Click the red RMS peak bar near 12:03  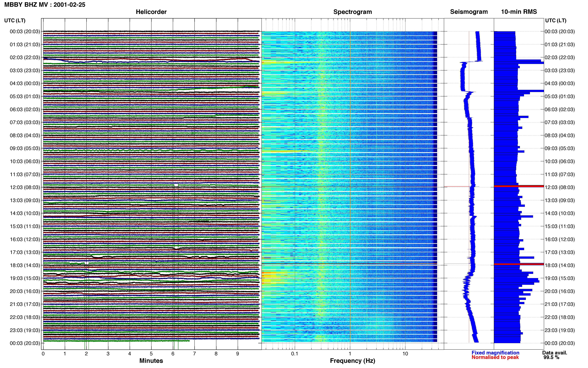point(519,186)
